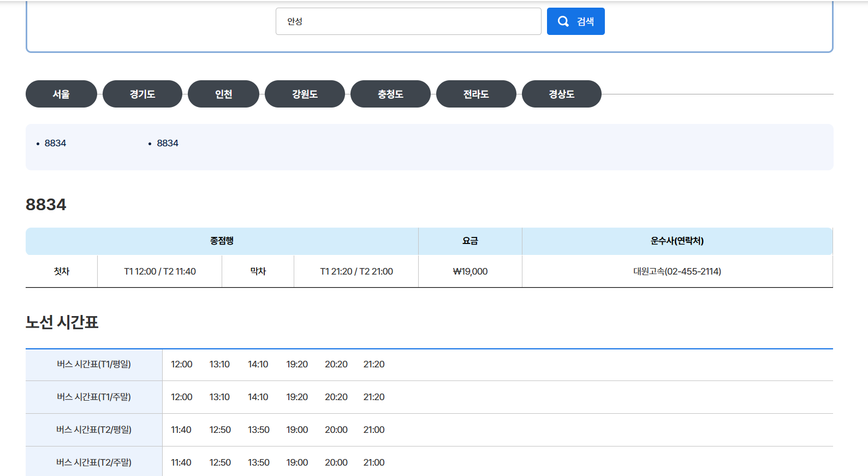The image size is (868, 476).
Task: Click the large 8834 section heading
Action: click(x=46, y=204)
